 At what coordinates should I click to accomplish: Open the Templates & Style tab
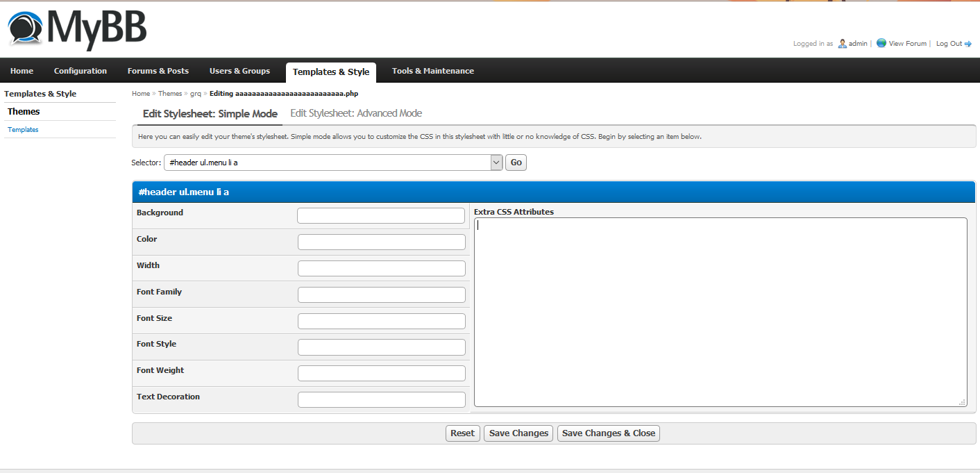[x=330, y=72]
